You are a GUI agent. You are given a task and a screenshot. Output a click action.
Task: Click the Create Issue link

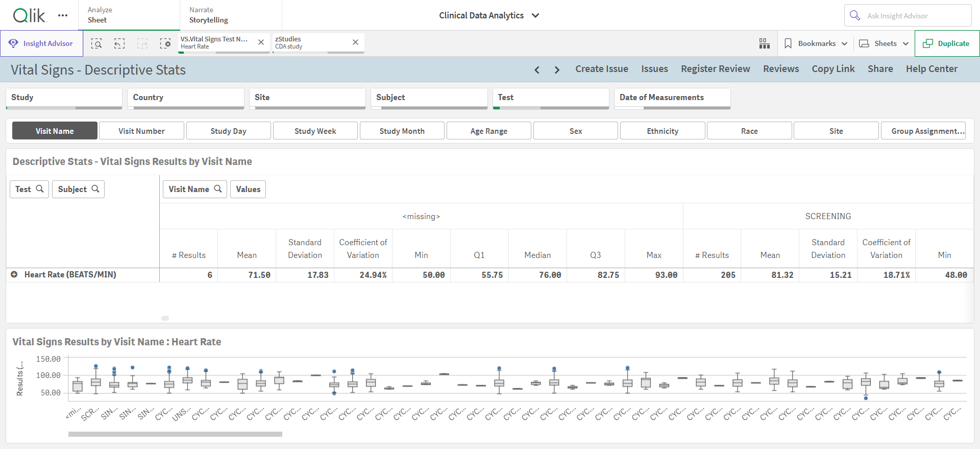click(x=602, y=69)
